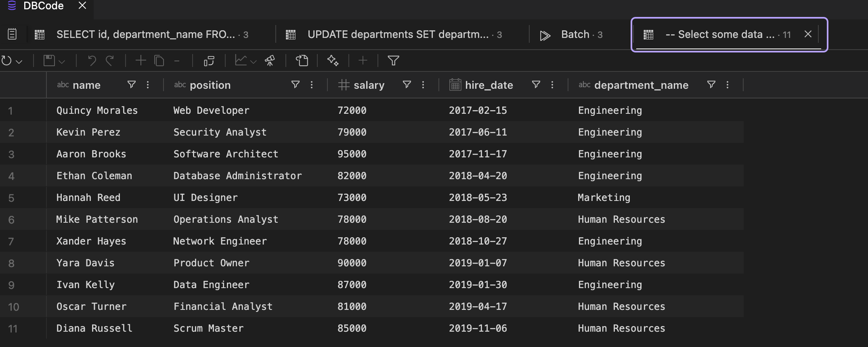The height and width of the screenshot is (347, 868).
Task: Click the cell 'Scrum Master'
Action: [208, 328]
